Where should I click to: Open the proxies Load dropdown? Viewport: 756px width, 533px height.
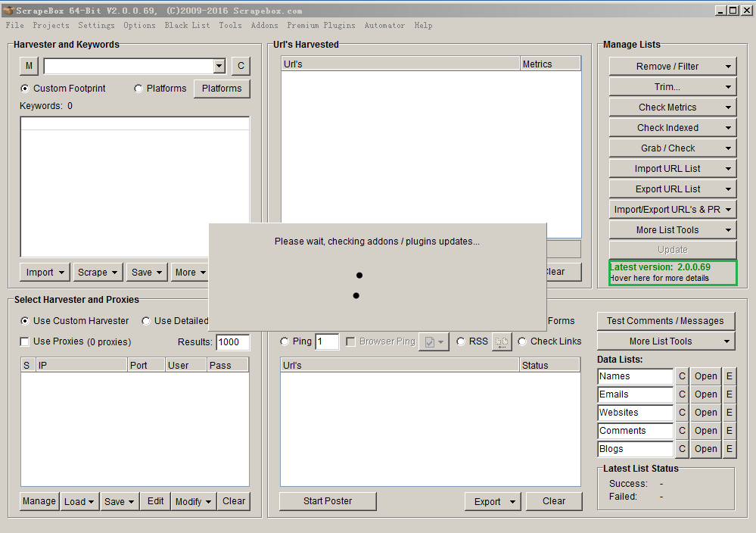80,501
